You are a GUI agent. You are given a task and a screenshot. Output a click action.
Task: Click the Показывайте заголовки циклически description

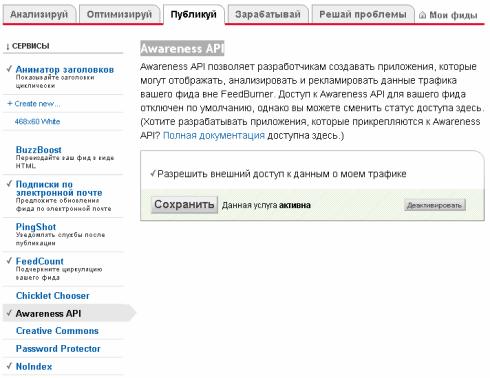[x=55, y=82]
